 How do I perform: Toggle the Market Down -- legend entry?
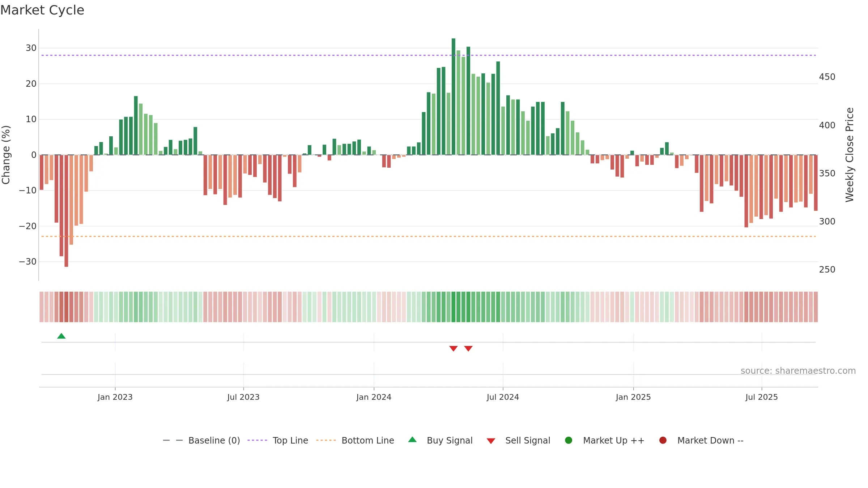[701, 440]
